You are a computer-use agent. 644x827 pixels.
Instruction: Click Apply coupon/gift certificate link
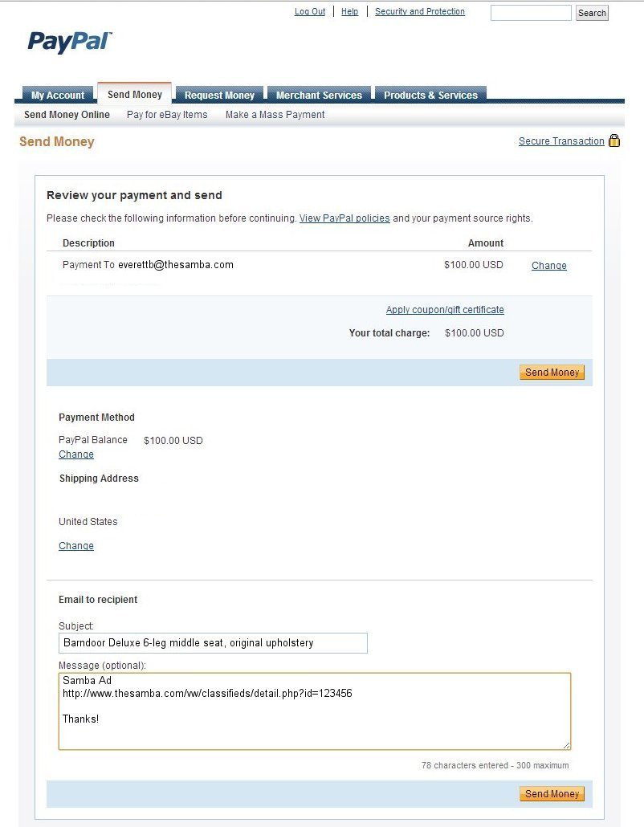(445, 310)
